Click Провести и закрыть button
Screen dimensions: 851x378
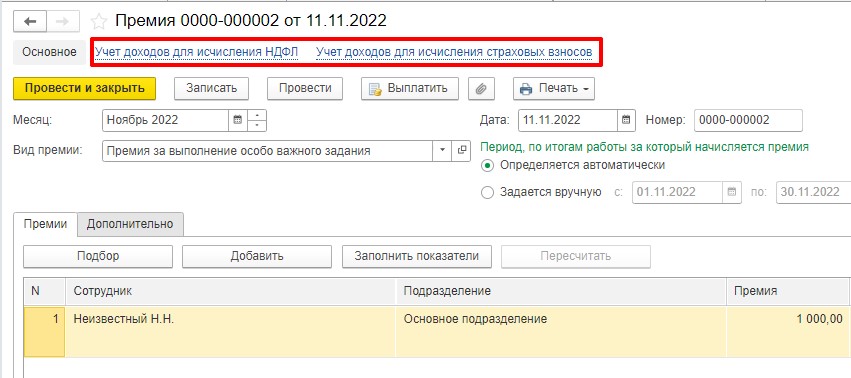[85, 89]
